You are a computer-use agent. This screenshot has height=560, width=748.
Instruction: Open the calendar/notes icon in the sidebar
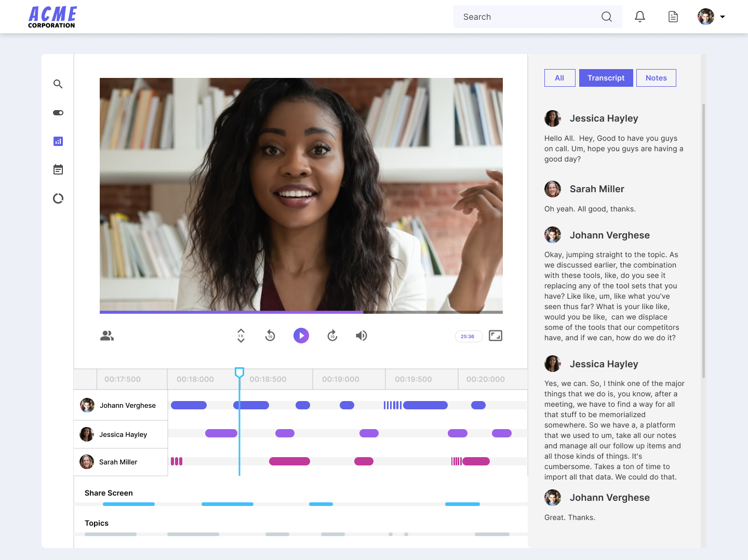pyautogui.click(x=58, y=169)
